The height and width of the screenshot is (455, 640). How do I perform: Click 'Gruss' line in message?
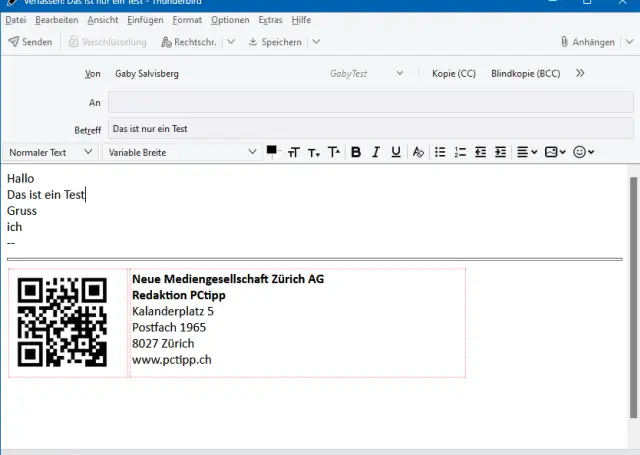tap(22, 211)
